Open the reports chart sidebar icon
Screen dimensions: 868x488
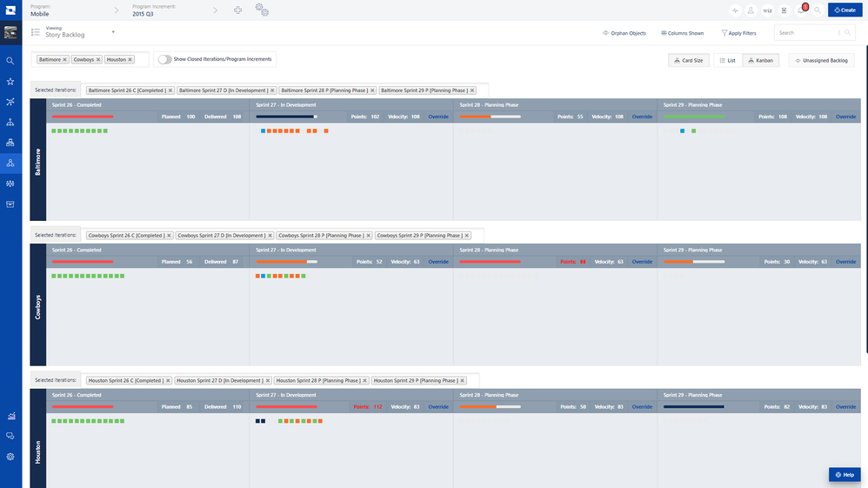tap(10, 416)
